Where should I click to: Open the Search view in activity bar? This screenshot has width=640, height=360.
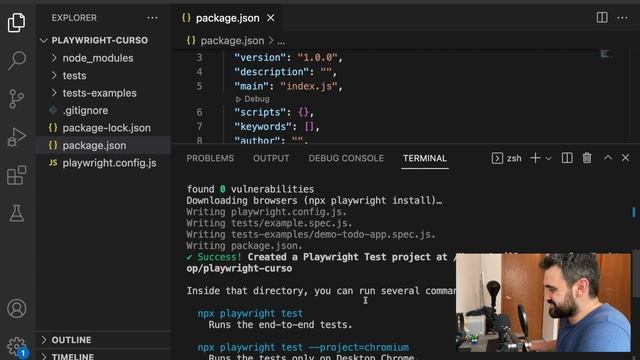[17, 60]
